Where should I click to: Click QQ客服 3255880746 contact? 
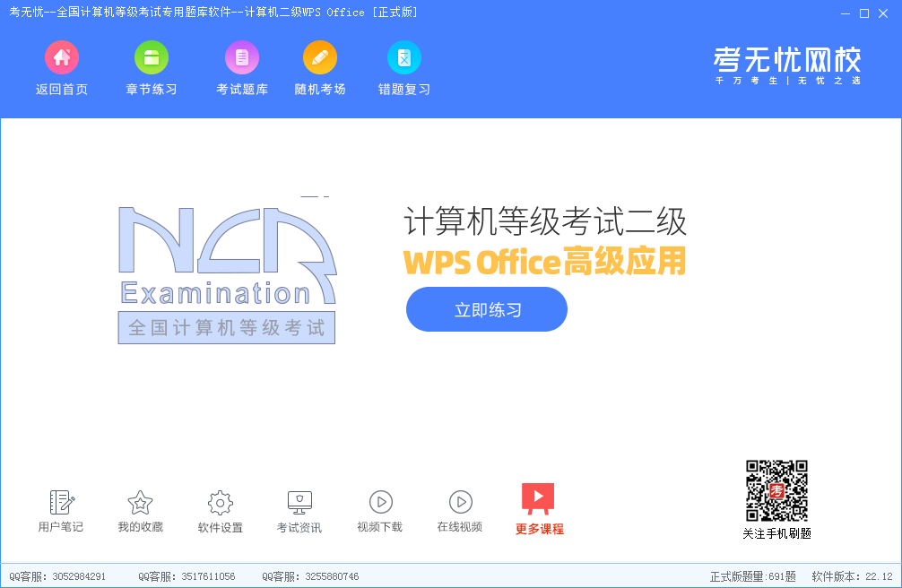click(310, 576)
